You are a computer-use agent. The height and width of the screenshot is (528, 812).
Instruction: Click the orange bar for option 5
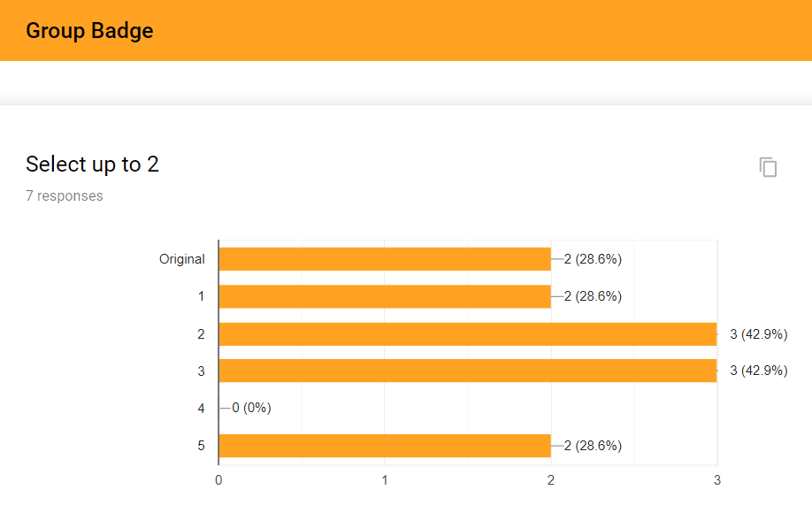tap(385, 446)
